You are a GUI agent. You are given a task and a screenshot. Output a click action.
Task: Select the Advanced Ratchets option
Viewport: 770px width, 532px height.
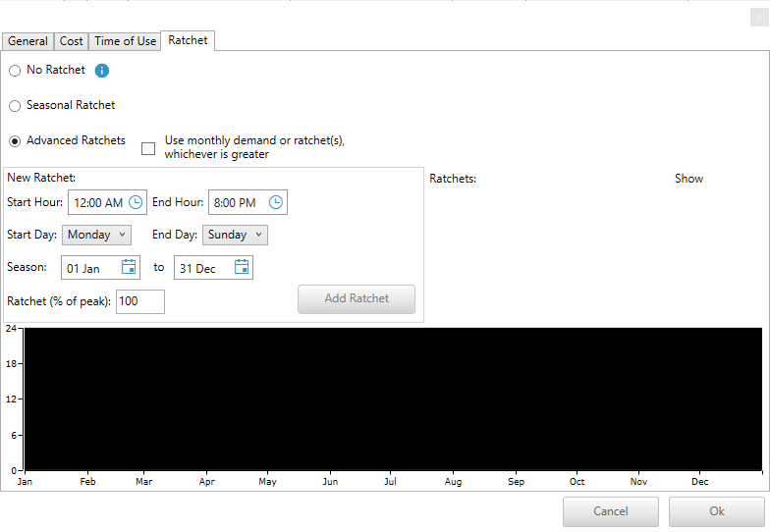click(x=15, y=141)
